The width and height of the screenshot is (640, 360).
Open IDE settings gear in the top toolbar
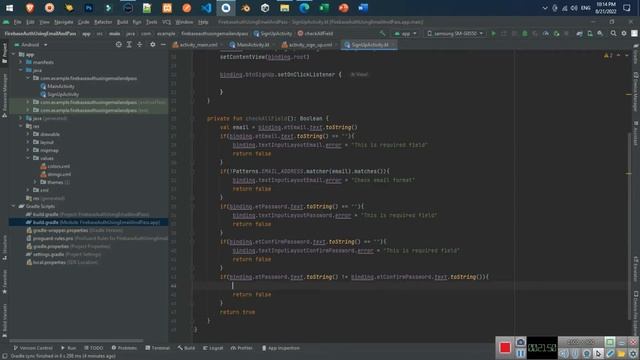tap(624, 33)
